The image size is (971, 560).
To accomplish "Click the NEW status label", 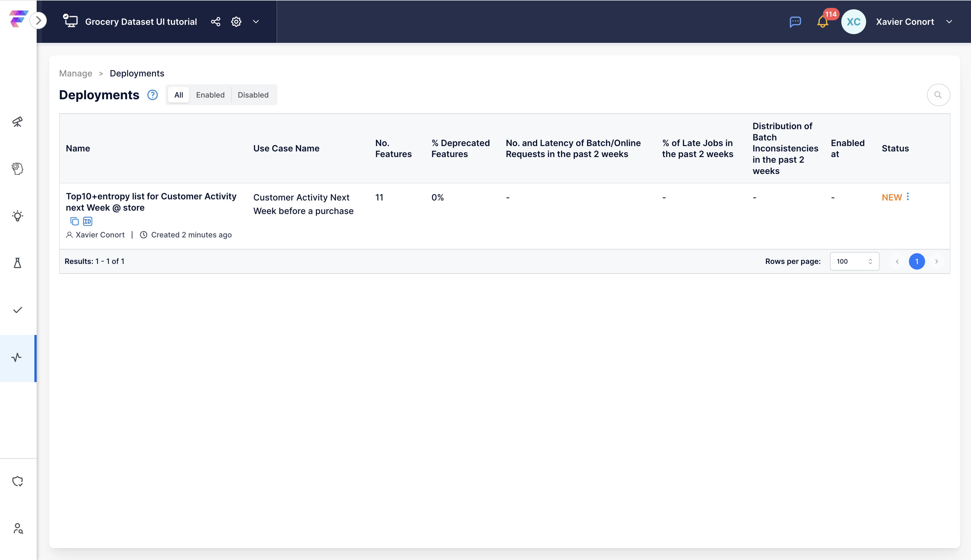I will pyautogui.click(x=891, y=197).
